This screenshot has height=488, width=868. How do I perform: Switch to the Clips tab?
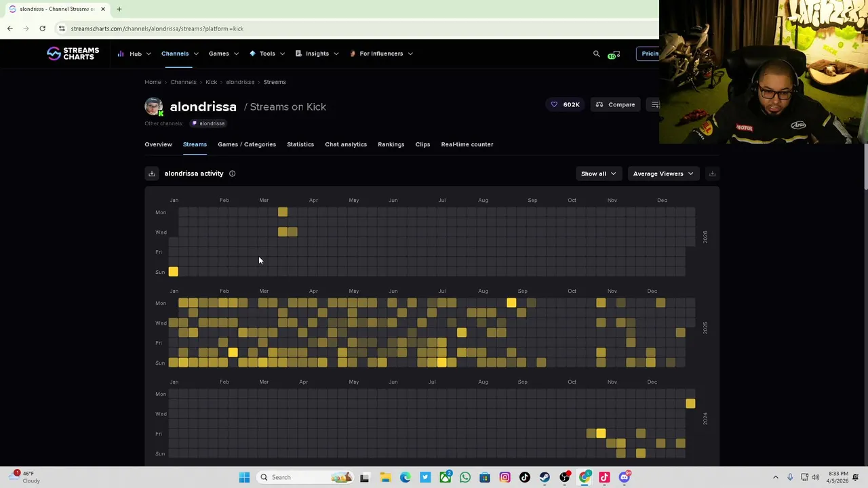422,144
